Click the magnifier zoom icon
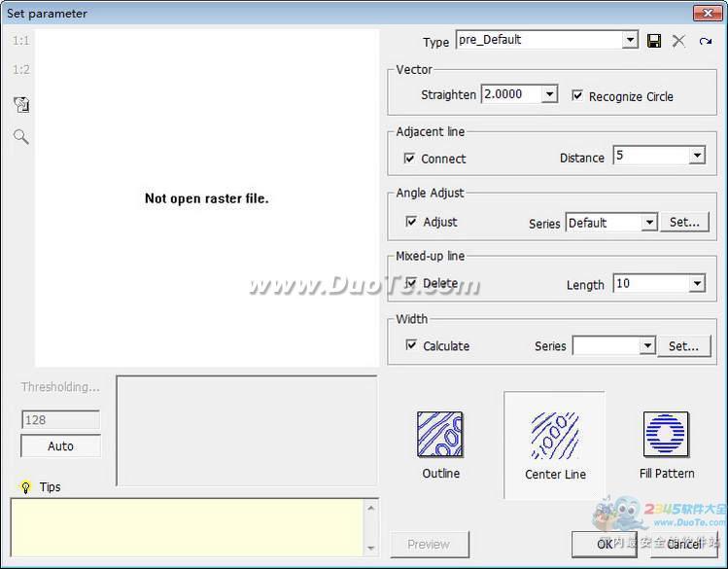The height and width of the screenshot is (569, 728). 20,137
